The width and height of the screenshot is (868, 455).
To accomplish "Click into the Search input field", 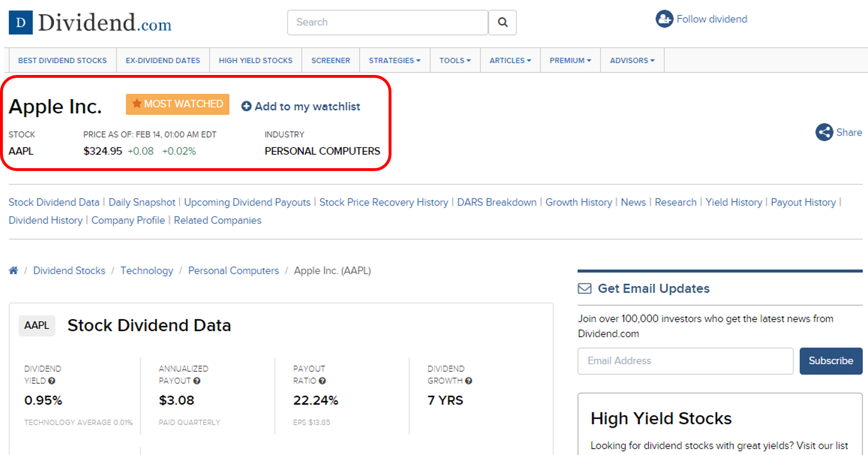I will (388, 23).
